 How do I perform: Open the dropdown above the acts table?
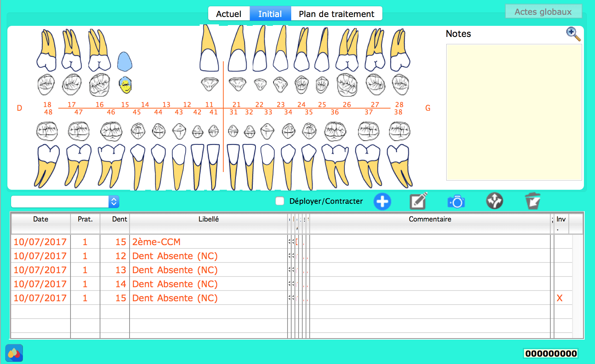click(x=114, y=202)
